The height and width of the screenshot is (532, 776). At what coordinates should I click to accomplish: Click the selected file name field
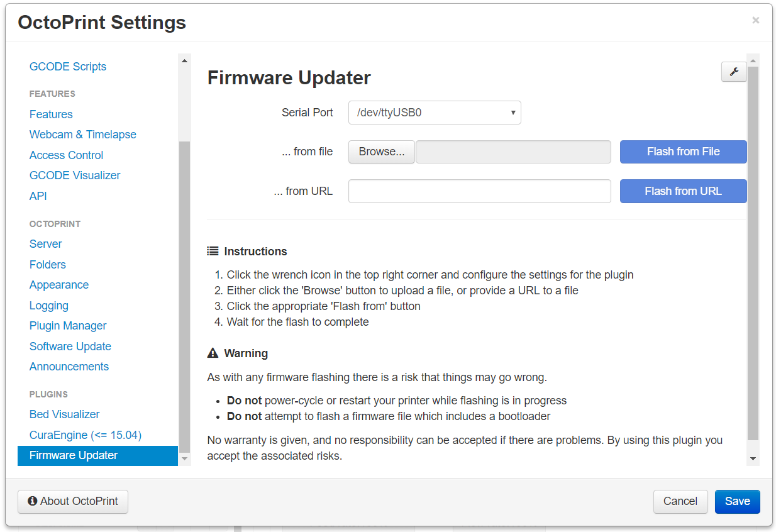point(513,152)
